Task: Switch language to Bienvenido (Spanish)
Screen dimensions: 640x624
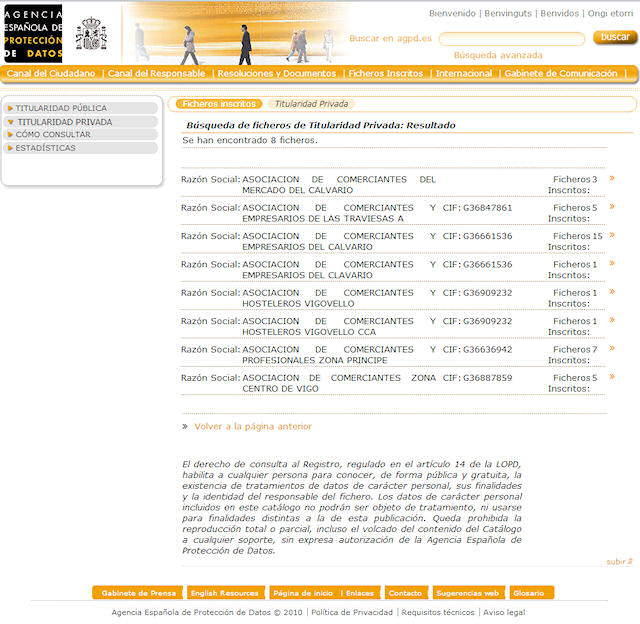Action: pyautogui.click(x=452, y=13)
